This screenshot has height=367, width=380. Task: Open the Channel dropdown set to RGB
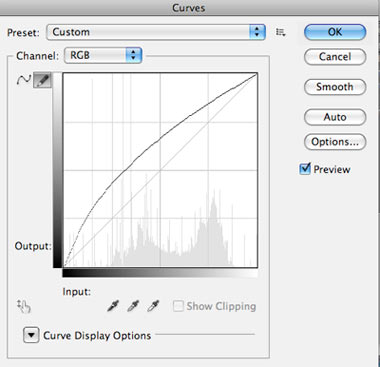103,55
